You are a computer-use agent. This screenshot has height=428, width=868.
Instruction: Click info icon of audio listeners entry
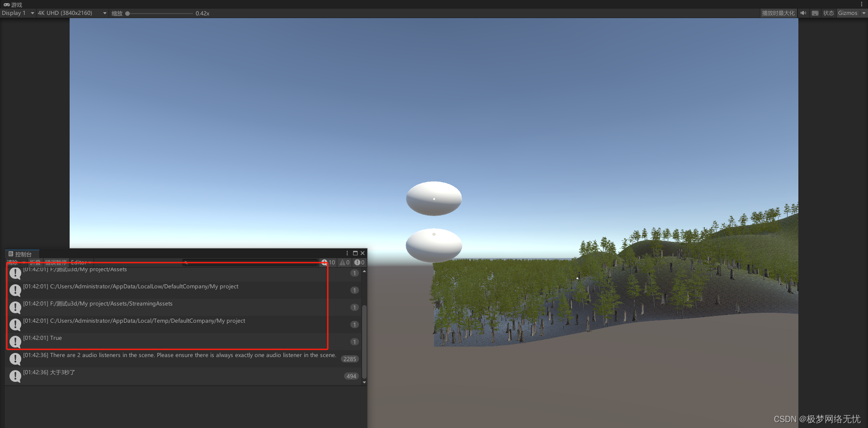tap(15, 359)
